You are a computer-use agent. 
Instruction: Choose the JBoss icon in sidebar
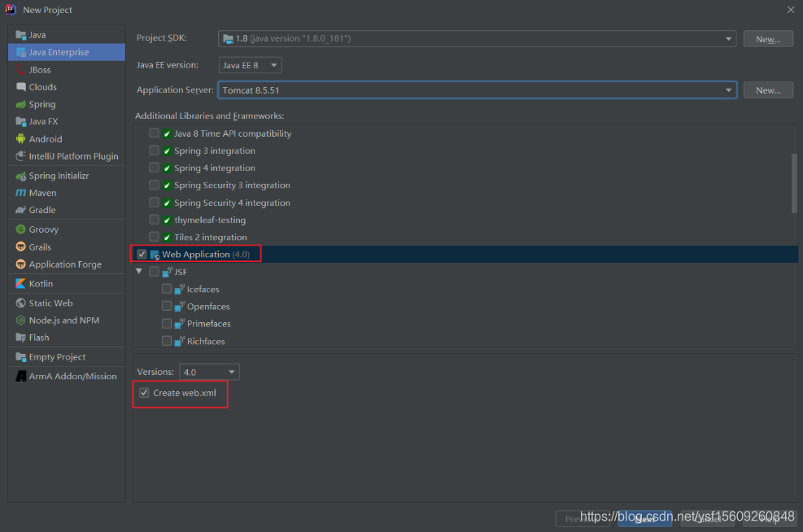point(21,70)
